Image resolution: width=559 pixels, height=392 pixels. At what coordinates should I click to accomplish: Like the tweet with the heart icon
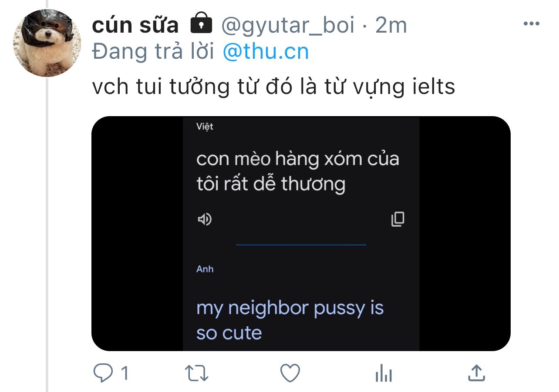[x=290, y=373]
